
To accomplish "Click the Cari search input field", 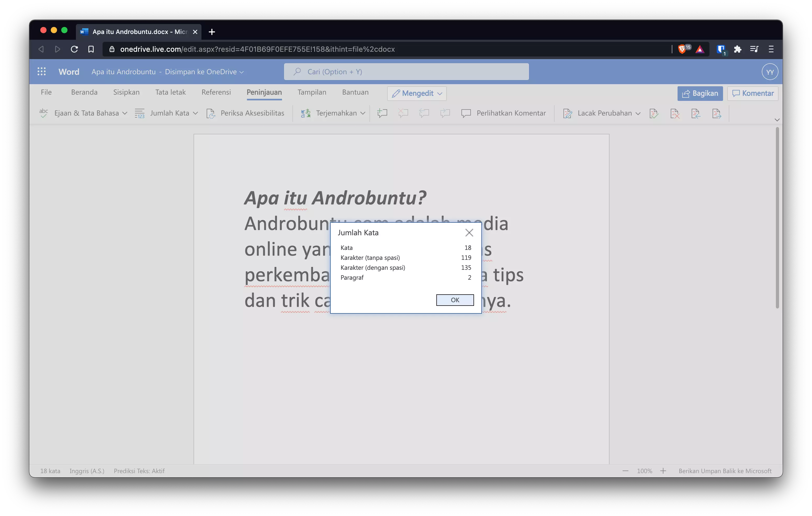I will click(x=405, y=71).
